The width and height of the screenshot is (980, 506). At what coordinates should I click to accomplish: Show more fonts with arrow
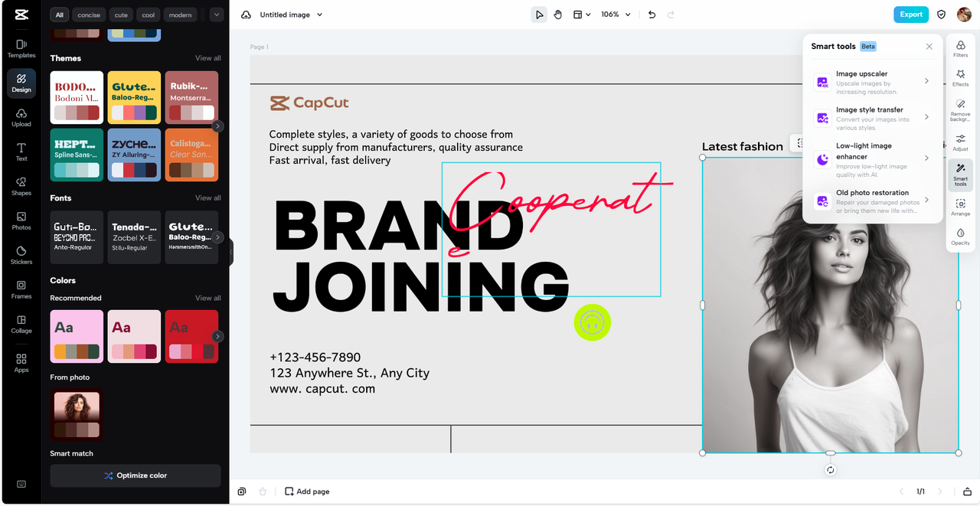click(x=217, y=237)
